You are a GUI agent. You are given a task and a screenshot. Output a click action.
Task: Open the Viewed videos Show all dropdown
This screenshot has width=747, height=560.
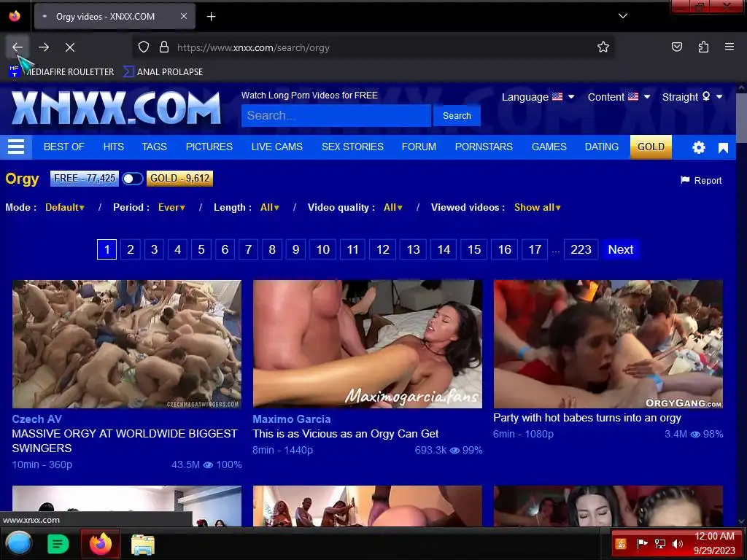coord(538,208)
